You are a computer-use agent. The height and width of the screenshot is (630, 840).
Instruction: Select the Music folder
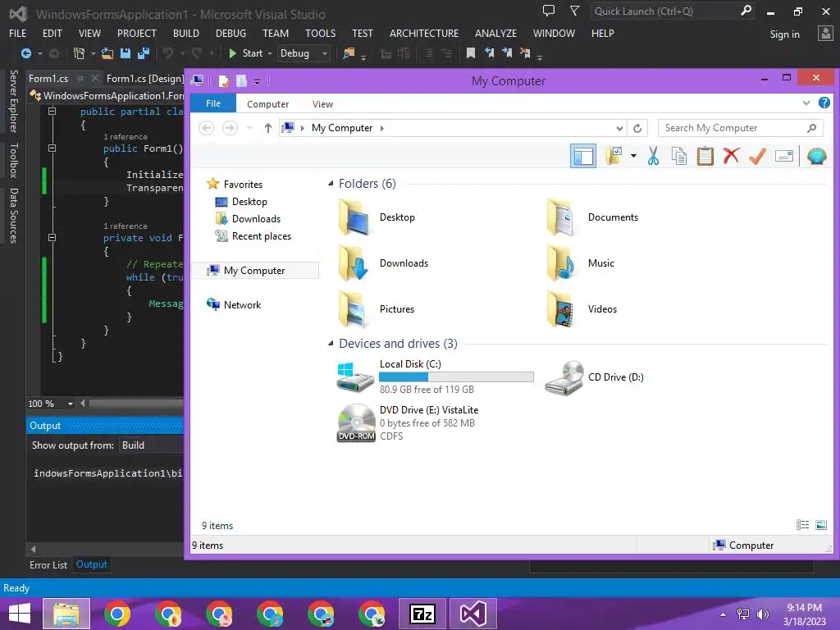click(580, 263)
